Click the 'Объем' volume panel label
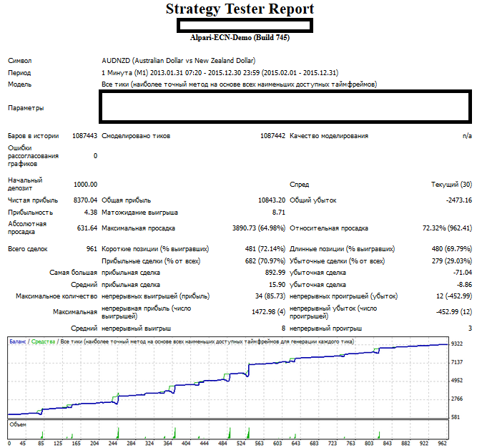Image resolution: width=482 pixels, height=448 pixels. [18, 424]
